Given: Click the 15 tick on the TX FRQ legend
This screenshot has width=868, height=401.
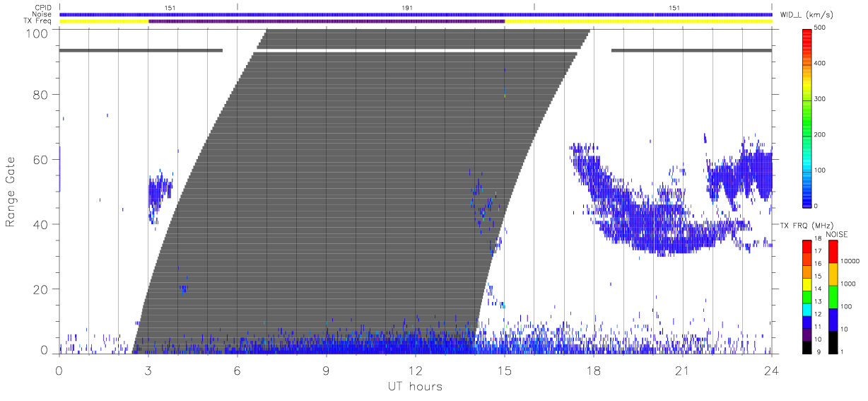Looking at the screenshot, I should pyautogui.click(x=819, y=277).
